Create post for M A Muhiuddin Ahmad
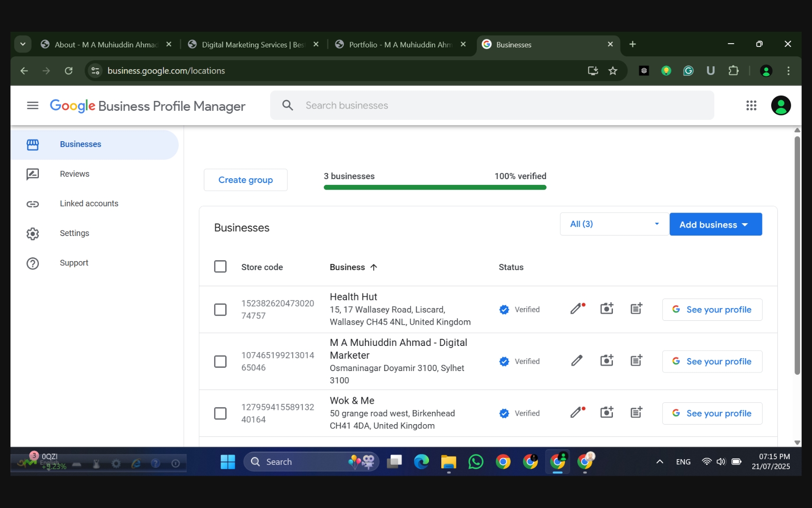 click(637, 361)
